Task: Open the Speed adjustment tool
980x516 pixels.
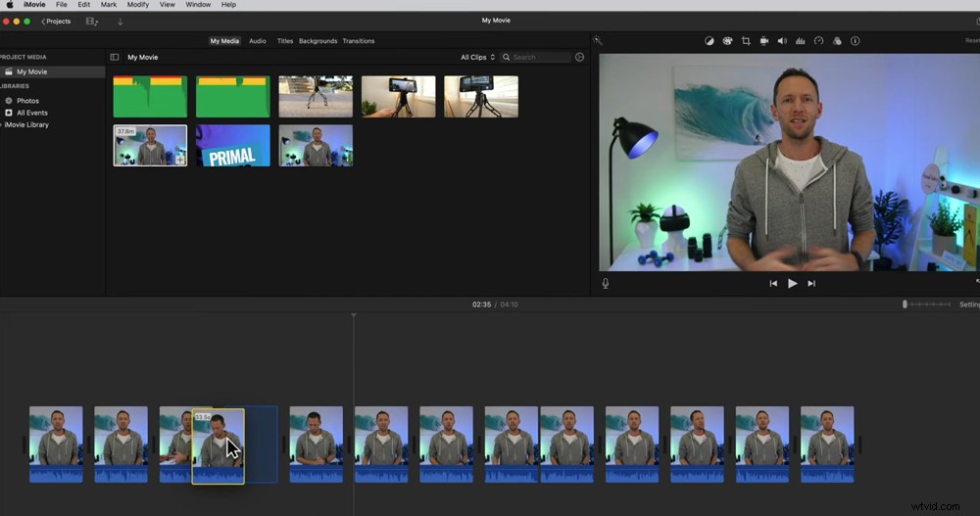Action: 818,40
